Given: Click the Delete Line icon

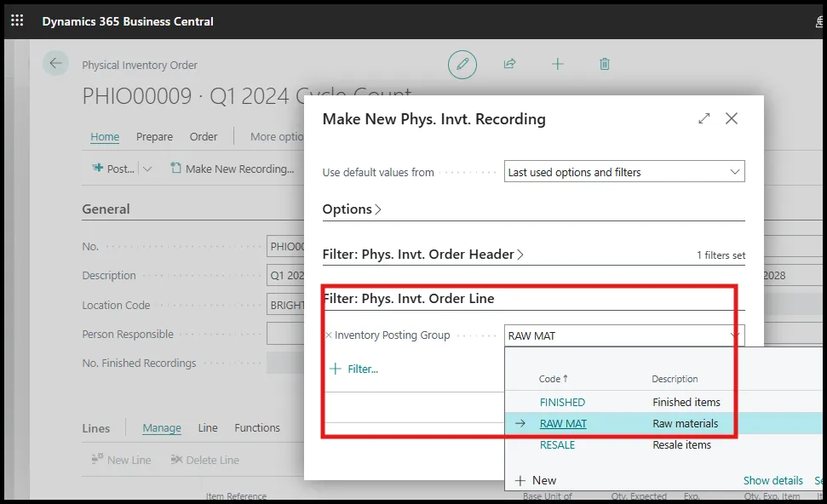Looking at the screenshot, I should coord(176,459).
